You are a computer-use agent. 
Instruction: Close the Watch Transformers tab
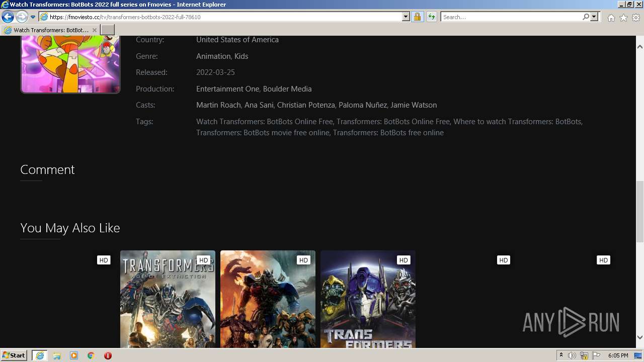click(95, 30)
